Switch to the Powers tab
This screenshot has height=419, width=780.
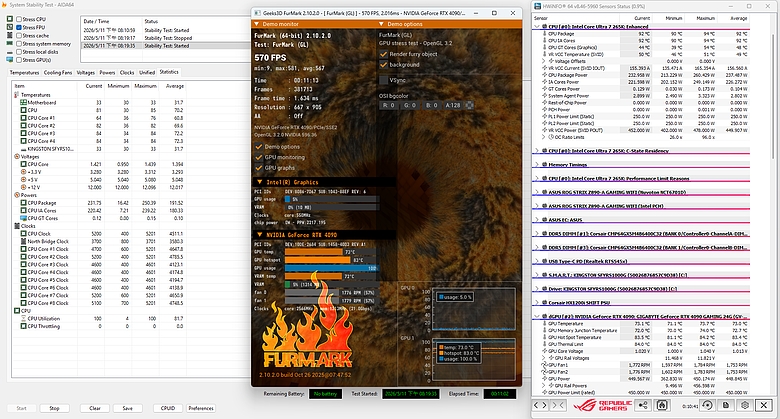point(107,73)
